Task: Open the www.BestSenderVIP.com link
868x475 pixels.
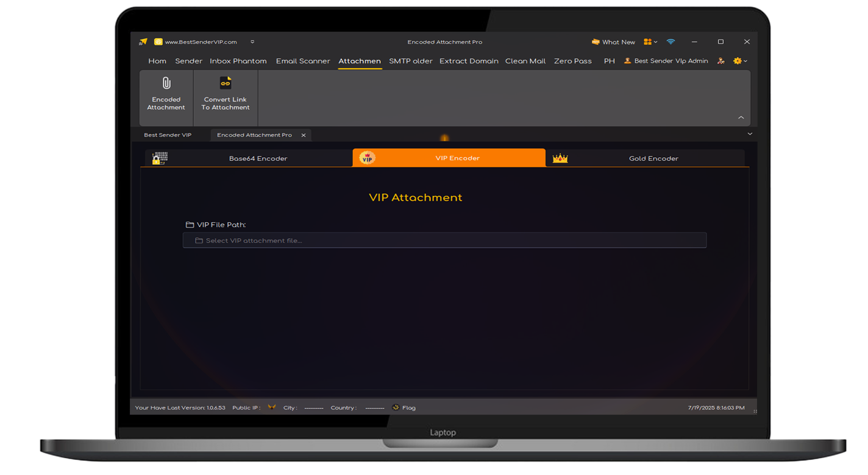Action: 201,42
